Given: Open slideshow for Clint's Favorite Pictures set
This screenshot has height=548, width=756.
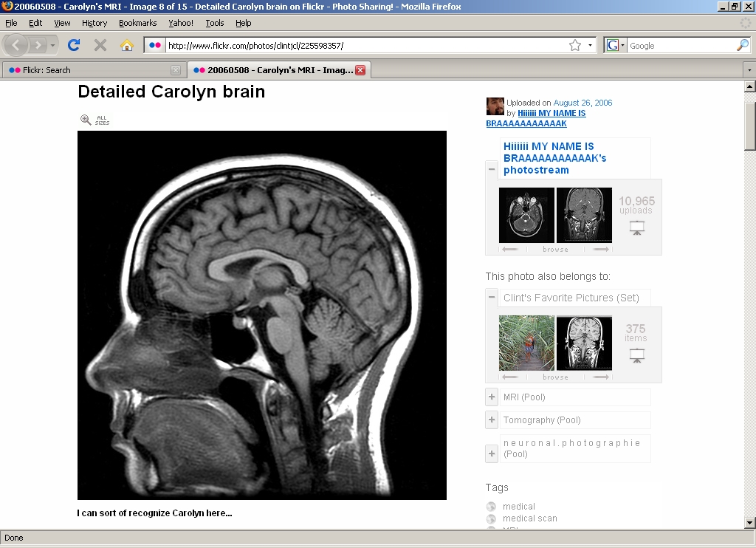Looking at the screenshot, I should (636, 356).
